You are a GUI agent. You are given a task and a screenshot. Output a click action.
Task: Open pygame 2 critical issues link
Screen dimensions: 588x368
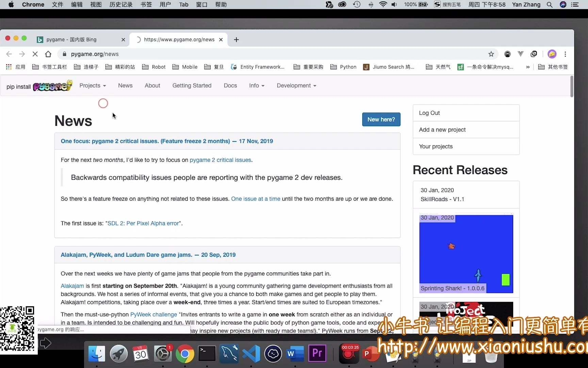[x=220, y=160]
